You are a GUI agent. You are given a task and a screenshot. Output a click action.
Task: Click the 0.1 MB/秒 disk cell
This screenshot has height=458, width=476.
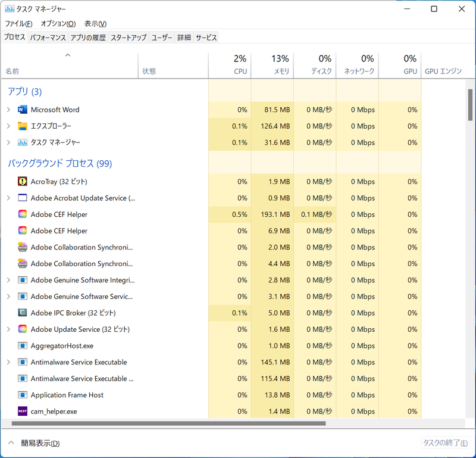click(x=315, y=214)
